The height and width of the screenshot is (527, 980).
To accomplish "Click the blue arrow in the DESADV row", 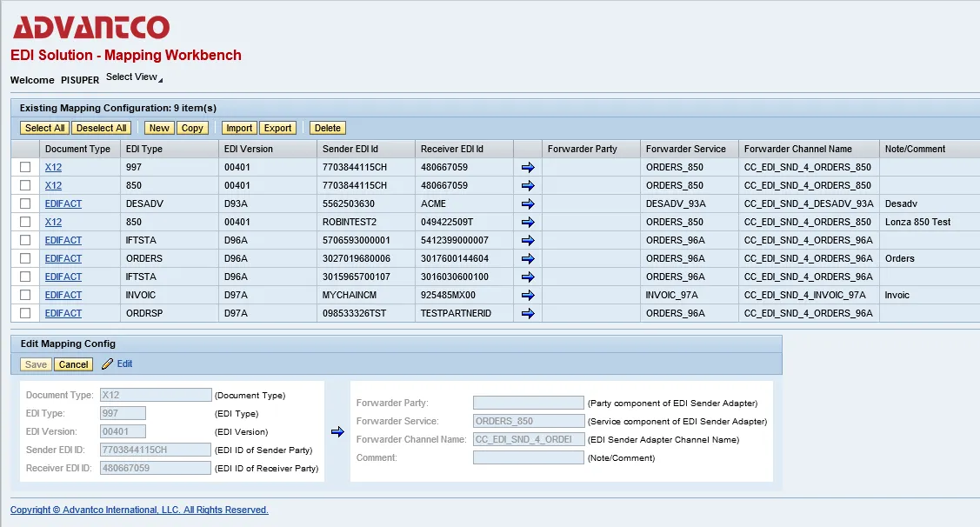I will click(528, 203).
